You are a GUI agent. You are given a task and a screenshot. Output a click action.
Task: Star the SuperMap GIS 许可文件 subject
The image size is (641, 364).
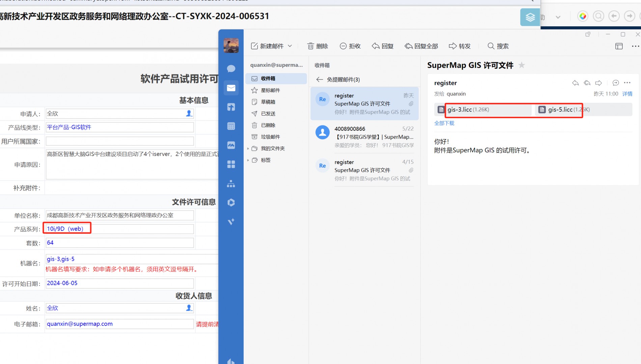[x=522, y=65]
